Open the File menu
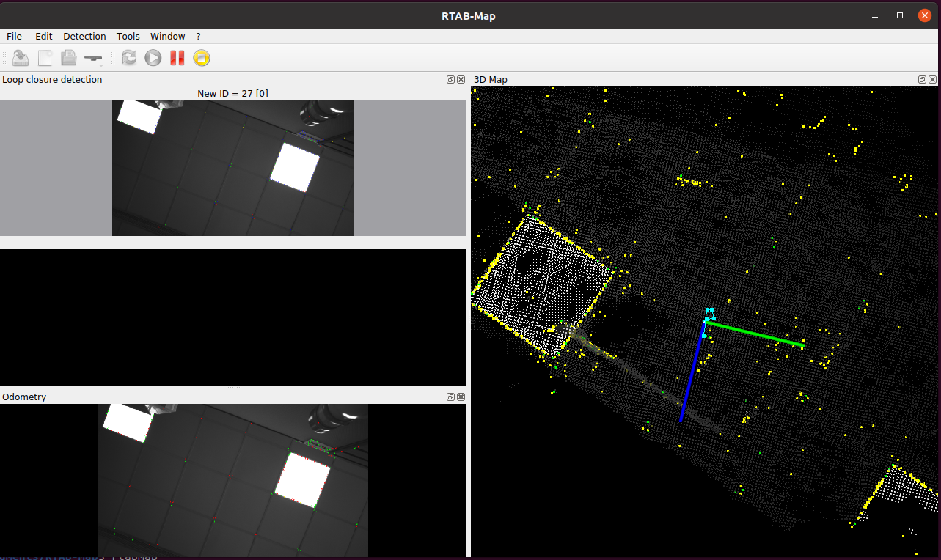The height and width of the screenshot is (560, 941). point(14,36)
